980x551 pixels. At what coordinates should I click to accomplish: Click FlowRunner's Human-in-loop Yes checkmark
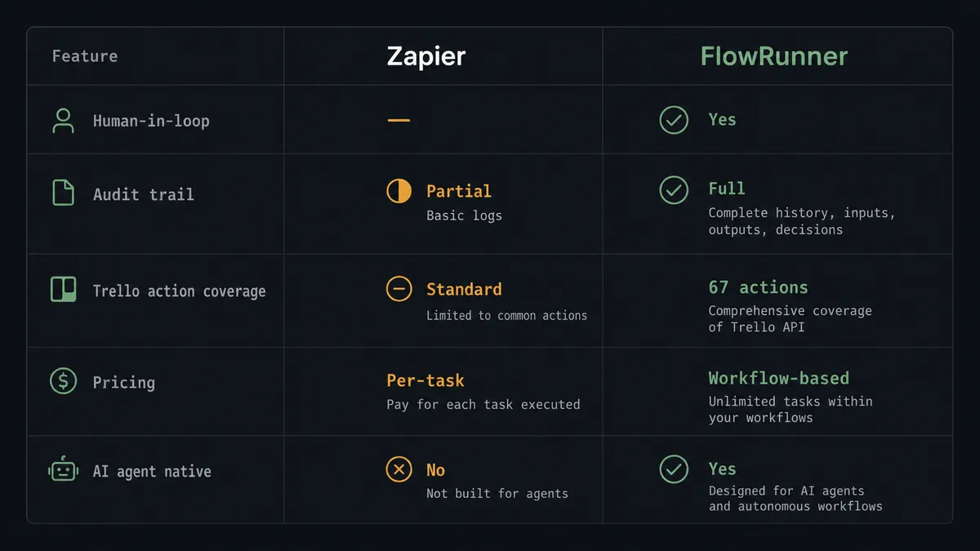(x=674, y=120)
